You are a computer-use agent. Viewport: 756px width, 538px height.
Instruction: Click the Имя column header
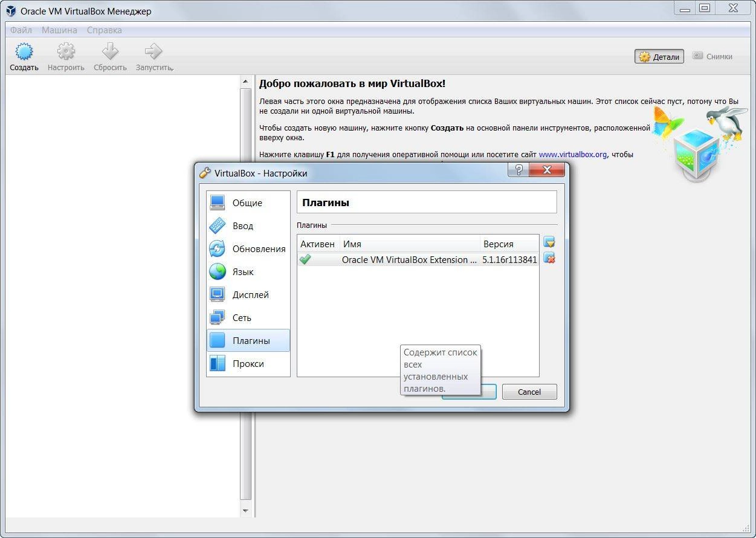pyautogui.click(x=410, y=244)
